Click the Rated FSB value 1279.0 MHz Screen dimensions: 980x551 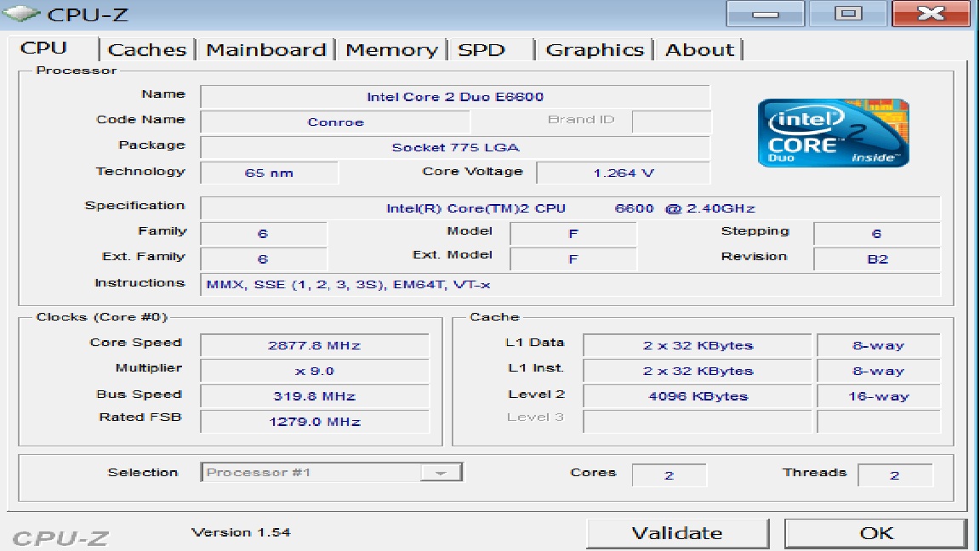point(315,422)
